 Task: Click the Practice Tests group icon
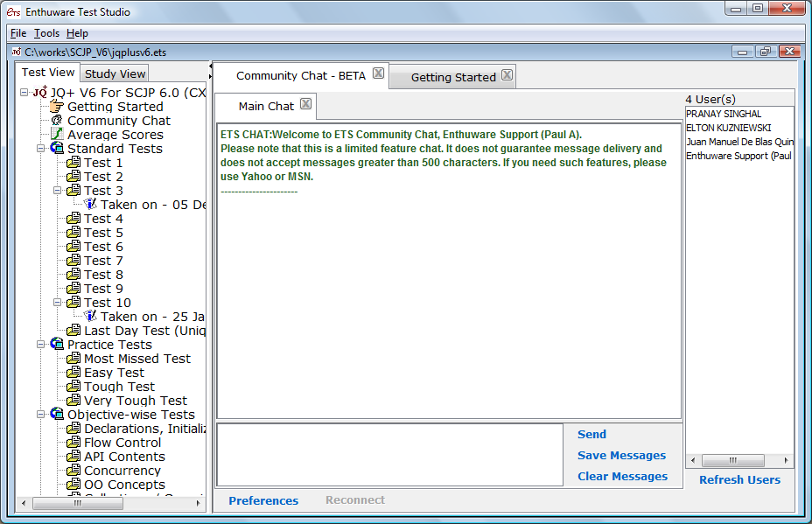57,344
